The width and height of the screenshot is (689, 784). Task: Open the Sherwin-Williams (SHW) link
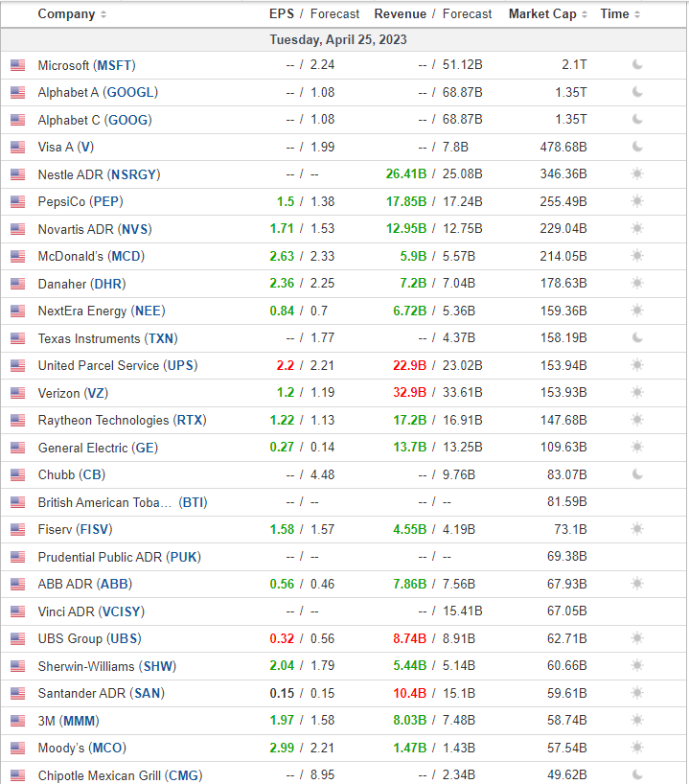pos(106,666)
